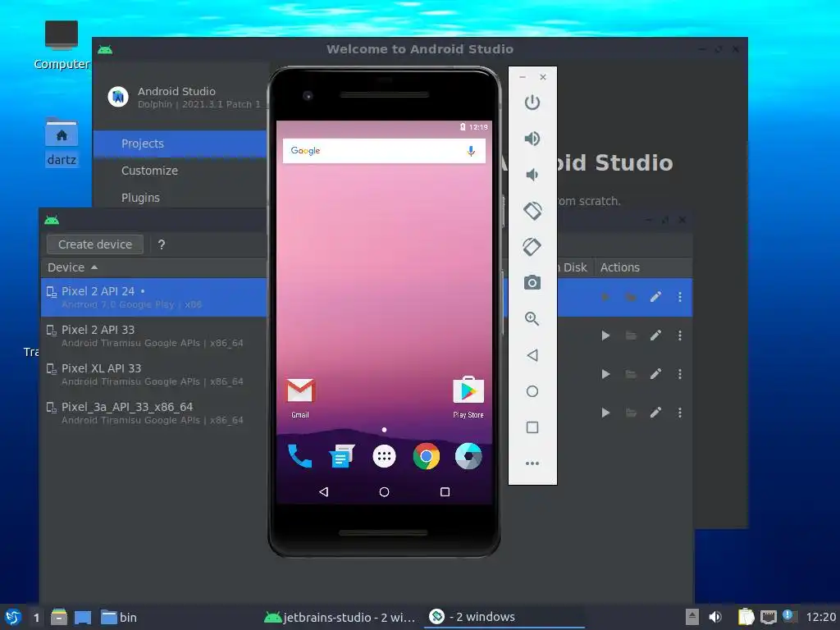Open the dartz home folder on the desktop
This screenshot has height=630, width=840.
click(62, 142)
